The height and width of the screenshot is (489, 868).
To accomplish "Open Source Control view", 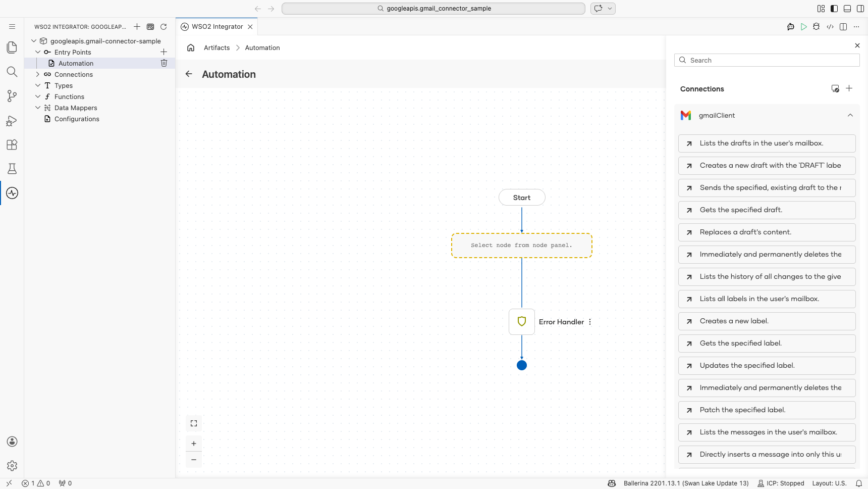I will pos(12,96).
